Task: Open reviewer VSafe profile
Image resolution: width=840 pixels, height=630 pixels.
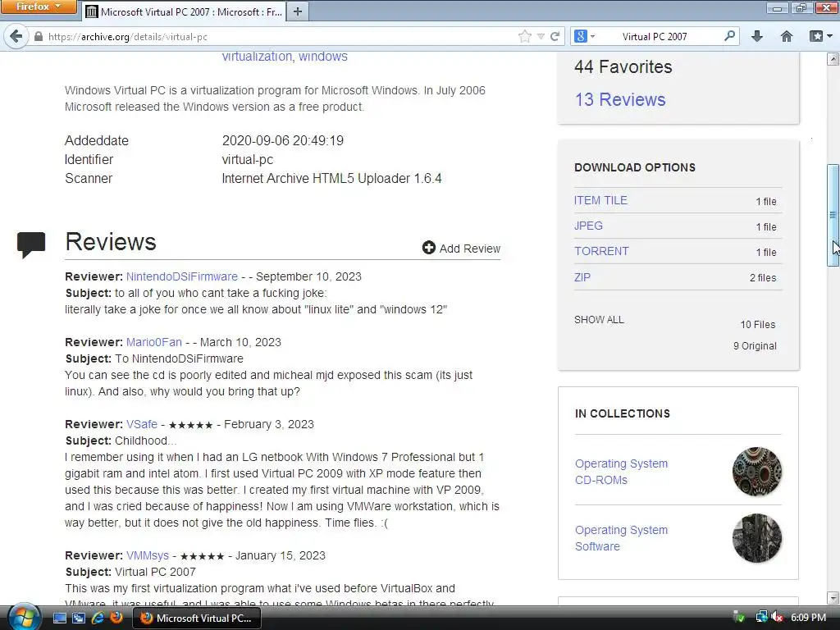Action: pyautogui.click(x=141, y=424)
